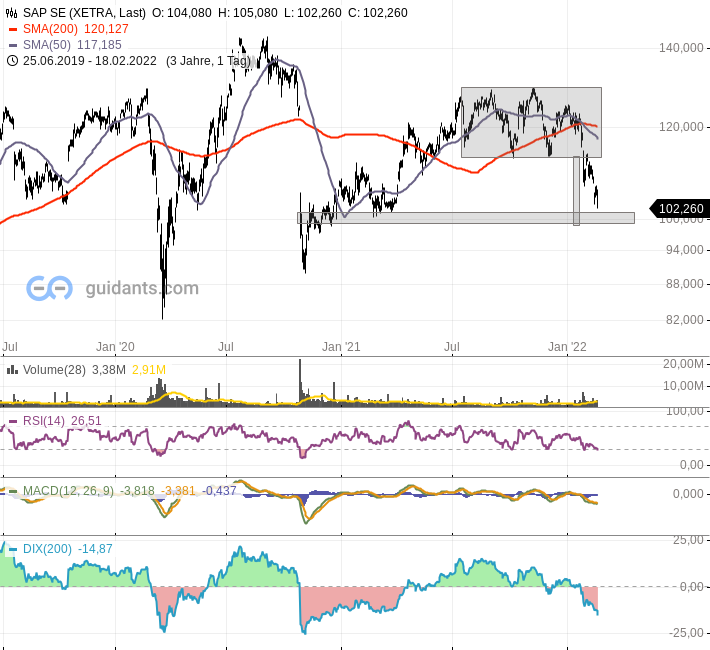The image size is (710, 650).
Task: Click the high price H: 105,080 value
Action: (x=248, y=13)
